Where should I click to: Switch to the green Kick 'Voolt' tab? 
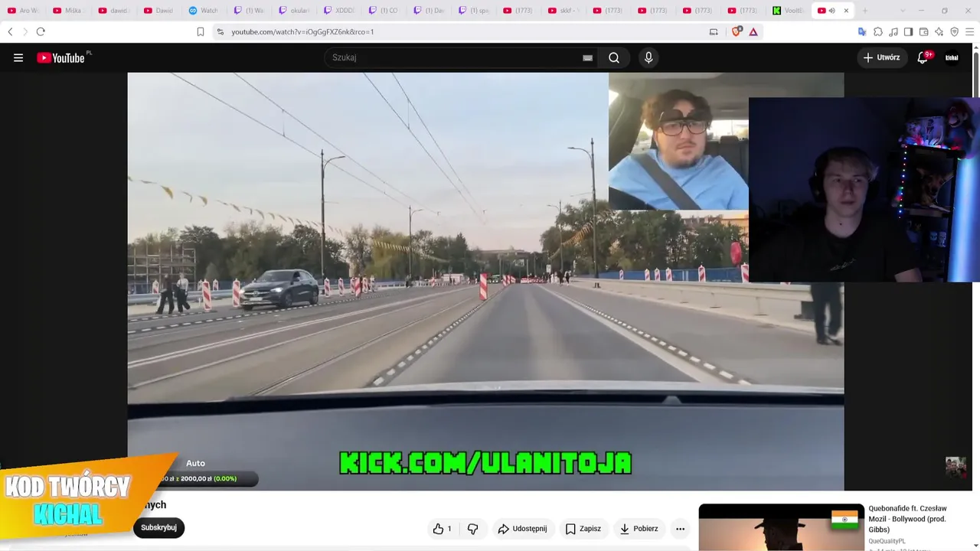(x=789, y=11)
